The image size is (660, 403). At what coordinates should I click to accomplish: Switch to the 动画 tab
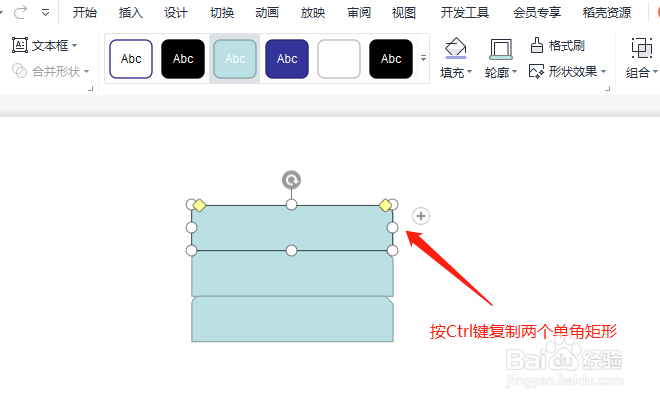click(x=267, y=13)
